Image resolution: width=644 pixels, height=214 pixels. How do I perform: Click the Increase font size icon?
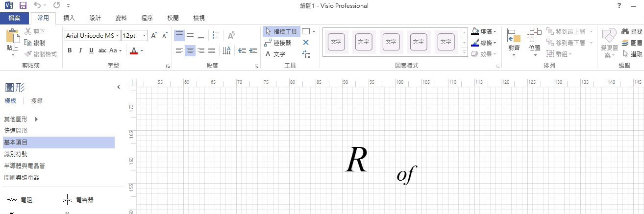pos(154,36)
